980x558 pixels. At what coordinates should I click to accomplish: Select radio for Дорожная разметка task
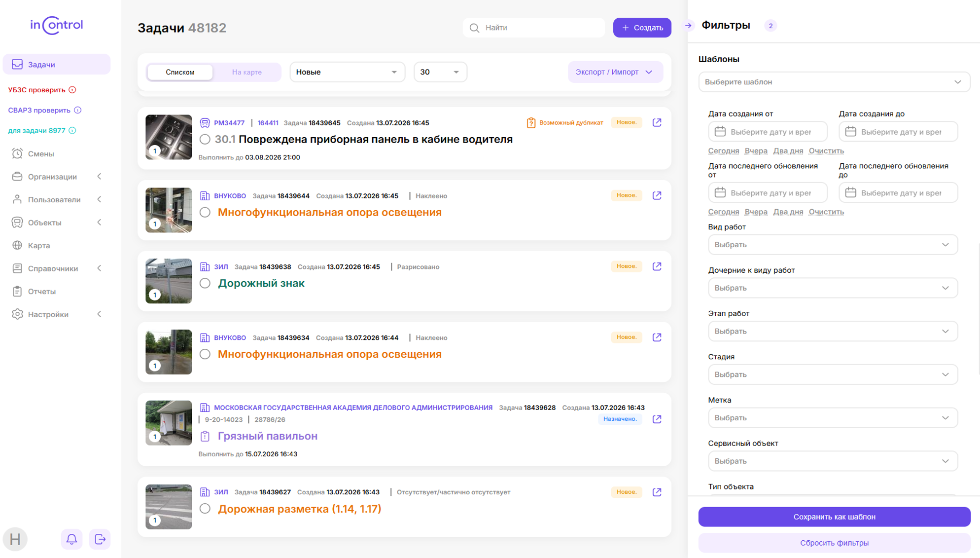point(205,509)
